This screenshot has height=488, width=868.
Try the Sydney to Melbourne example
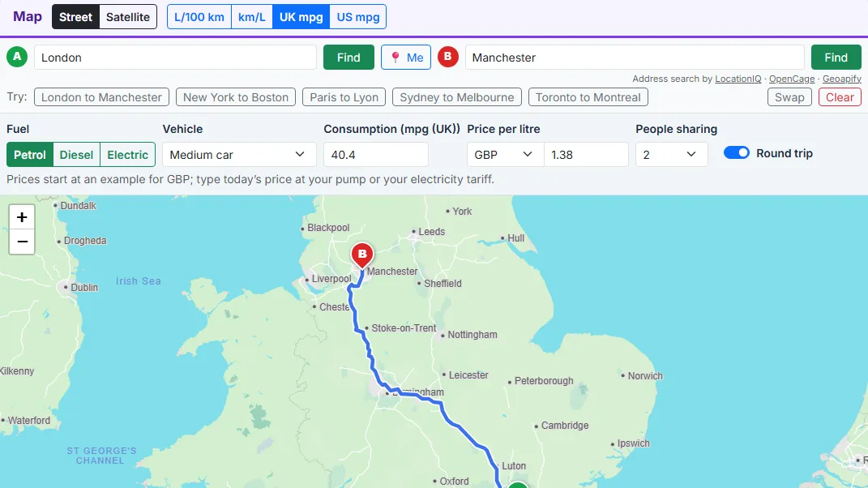pyautogui.click(x=457, y=97)
